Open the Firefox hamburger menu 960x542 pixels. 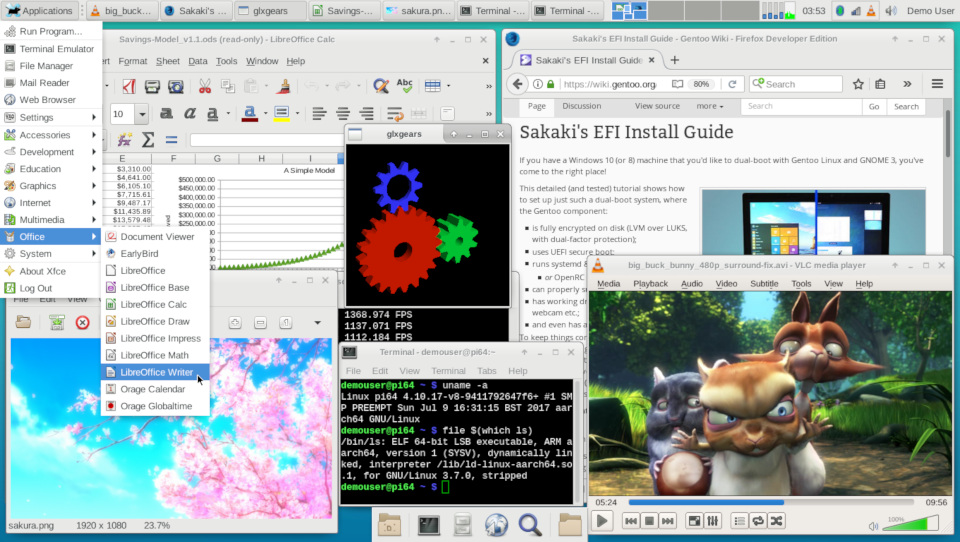tap(937, 84)
